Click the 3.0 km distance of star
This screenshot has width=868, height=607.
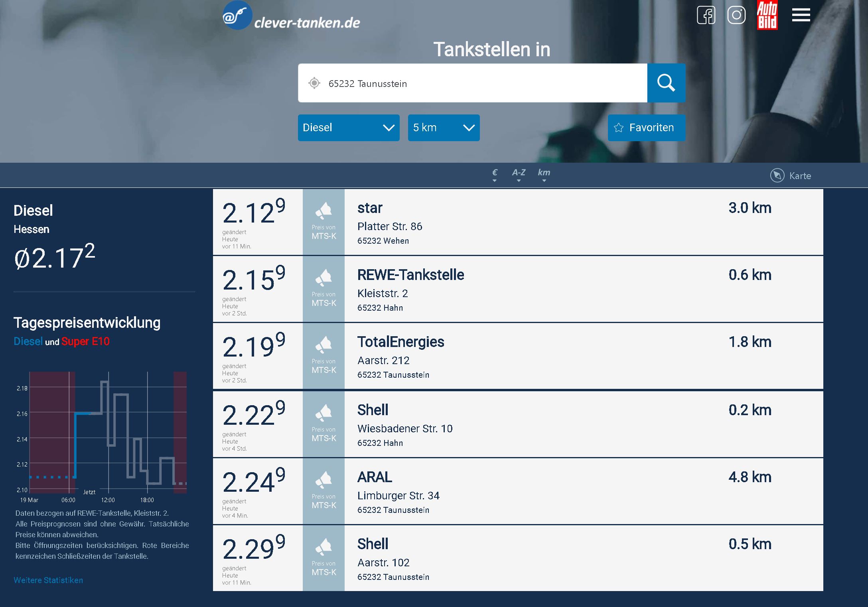click(750, 208)
